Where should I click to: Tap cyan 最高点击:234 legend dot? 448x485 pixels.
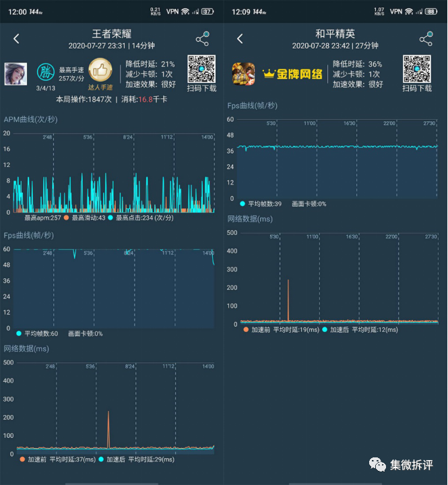tap(110, 218)
